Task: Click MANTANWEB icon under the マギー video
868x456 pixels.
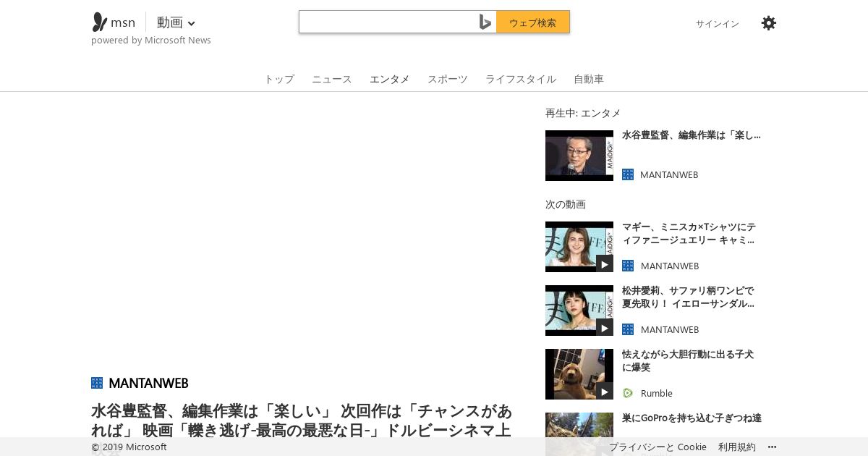Action: [x=628, y=266]
